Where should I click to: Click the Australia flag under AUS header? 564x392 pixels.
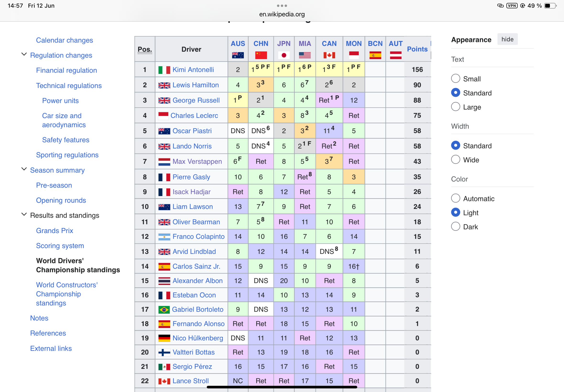pos(238,55)
